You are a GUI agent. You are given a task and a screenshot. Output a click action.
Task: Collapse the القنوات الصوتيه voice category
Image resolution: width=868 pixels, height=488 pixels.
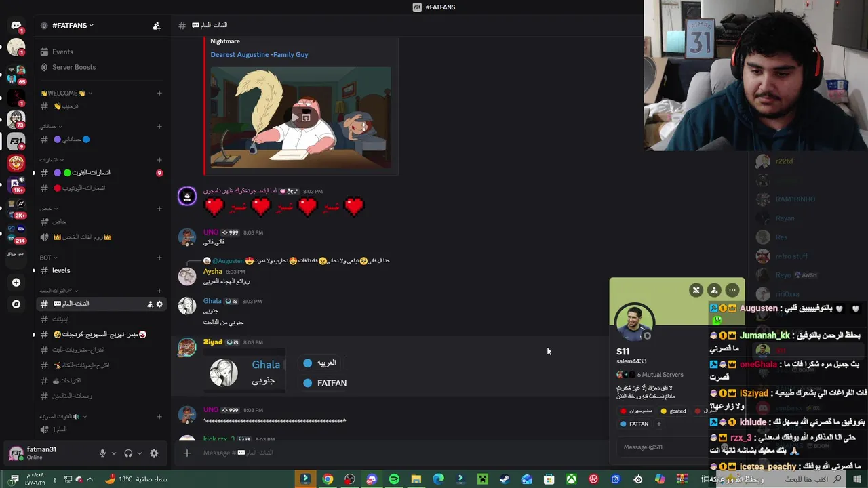(x=63, y=416)
